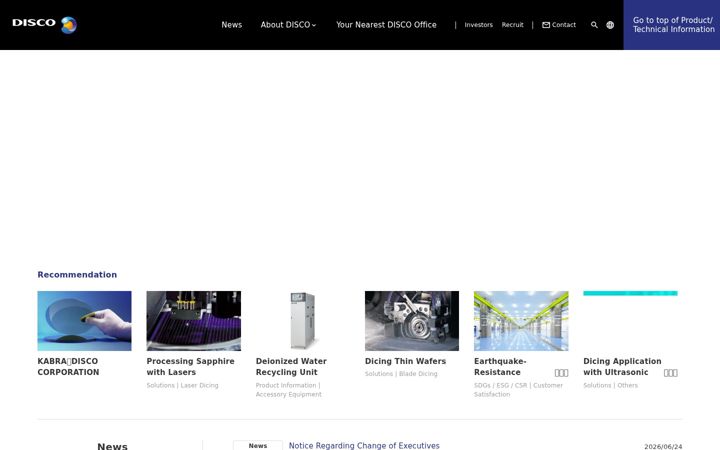Follow the Recruit link
The image size is (720, 450).
(512, 25)
